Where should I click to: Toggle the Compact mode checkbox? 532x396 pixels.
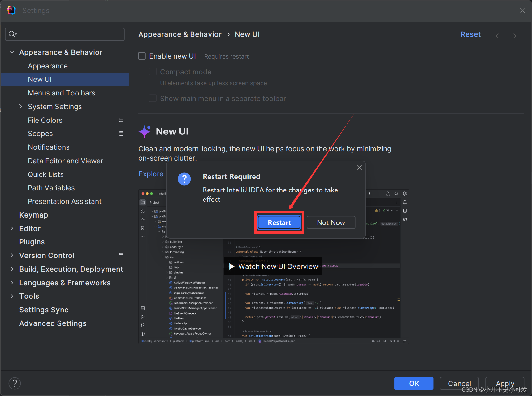tap(153, 72)
